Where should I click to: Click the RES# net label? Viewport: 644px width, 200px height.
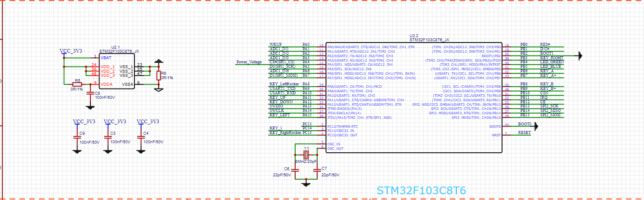point(545,44)
